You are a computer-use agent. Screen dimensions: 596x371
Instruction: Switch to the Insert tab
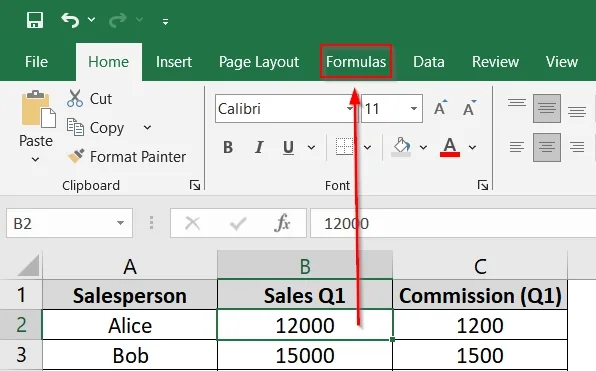174,62
